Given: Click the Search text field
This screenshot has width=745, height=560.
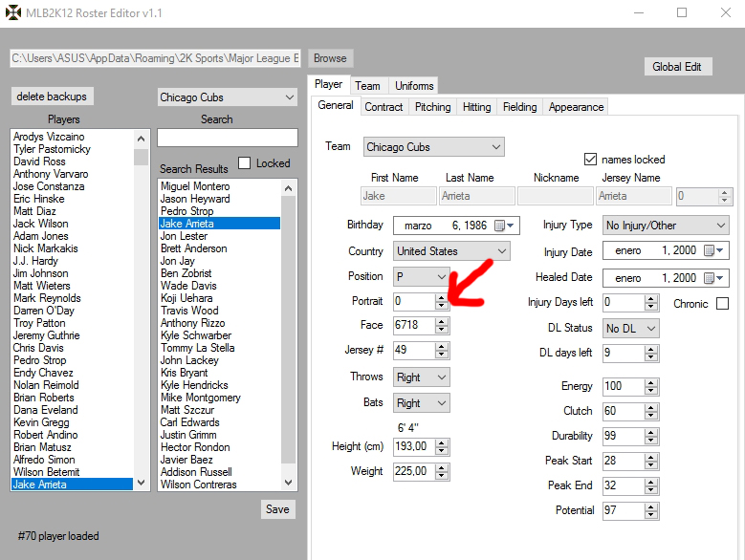Looking at the screenshot, I should click(228, 138).
